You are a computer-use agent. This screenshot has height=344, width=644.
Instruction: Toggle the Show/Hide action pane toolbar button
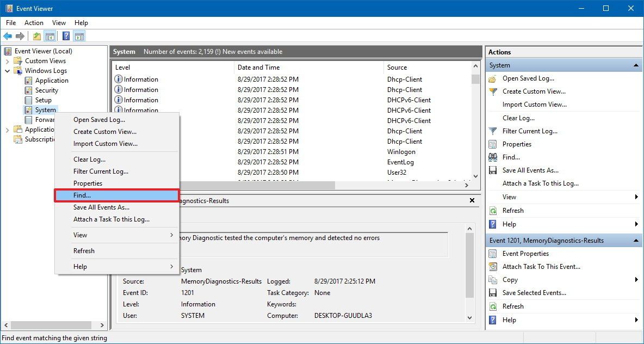click(79, 36)
